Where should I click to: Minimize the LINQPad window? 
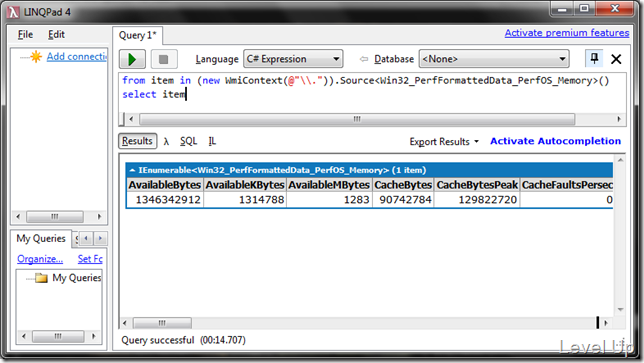point(562,9)
